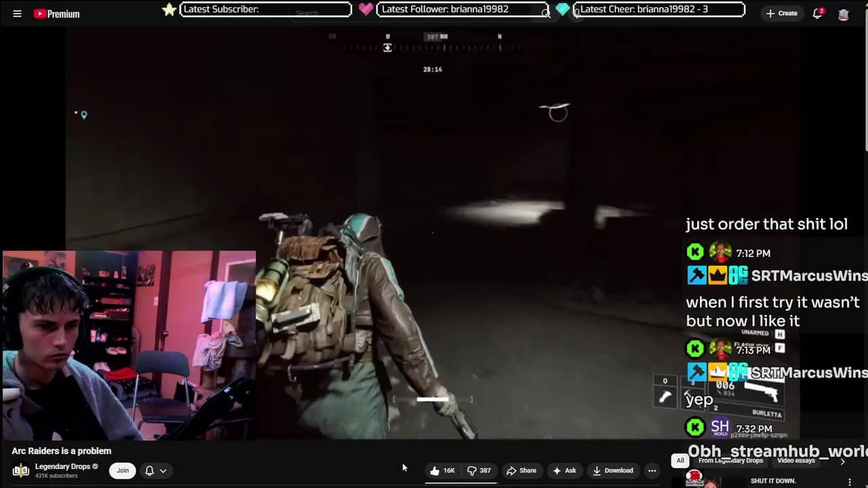Share this video

tap(521, 470)
